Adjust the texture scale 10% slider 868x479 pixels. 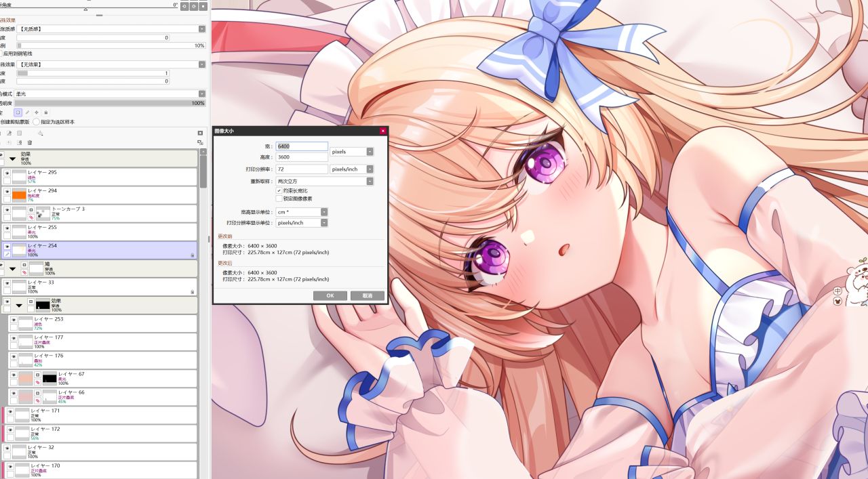click(112, 45)
